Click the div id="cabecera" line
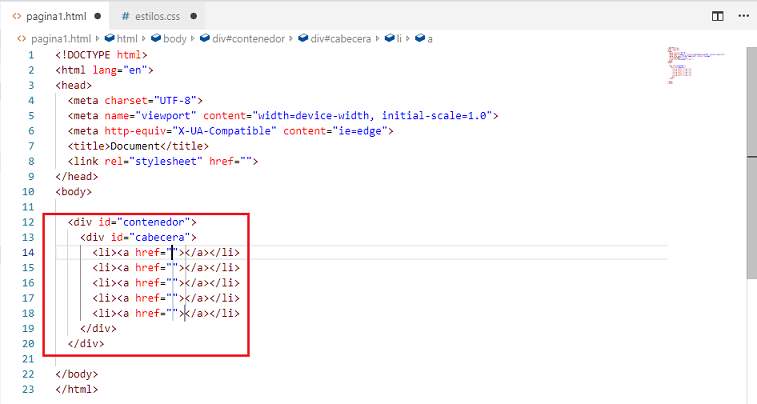 (x=139, y=237)
